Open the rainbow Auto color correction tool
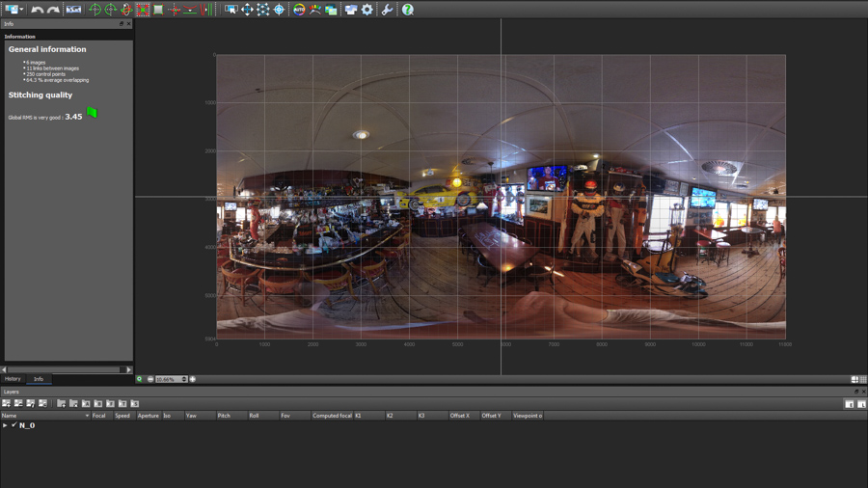The image size is (868, 488). tap(299, 10)
